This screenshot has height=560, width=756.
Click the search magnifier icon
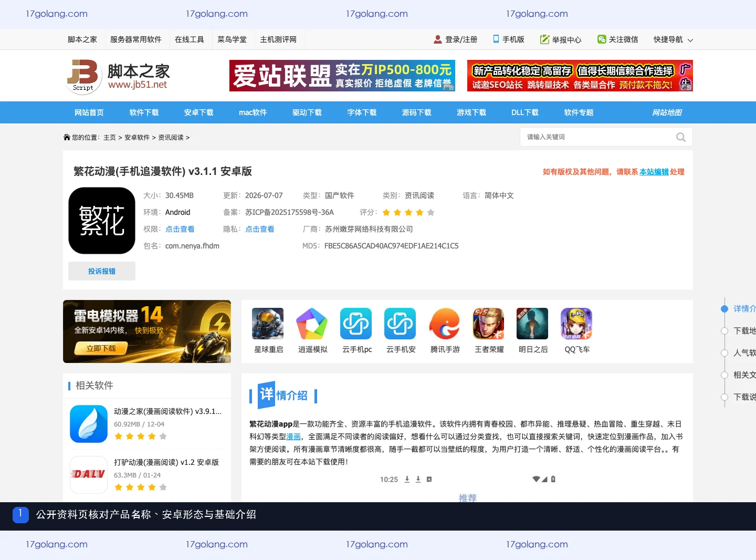681,137
